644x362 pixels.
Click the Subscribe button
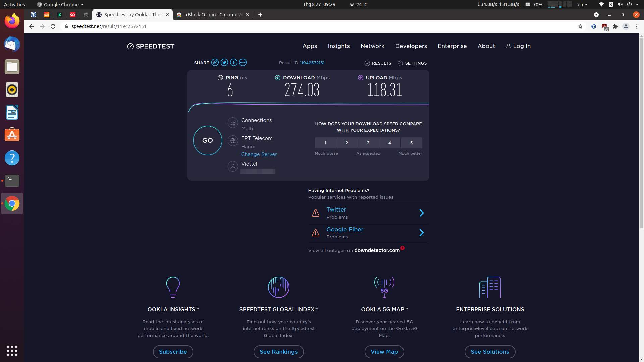coord(173,352)
